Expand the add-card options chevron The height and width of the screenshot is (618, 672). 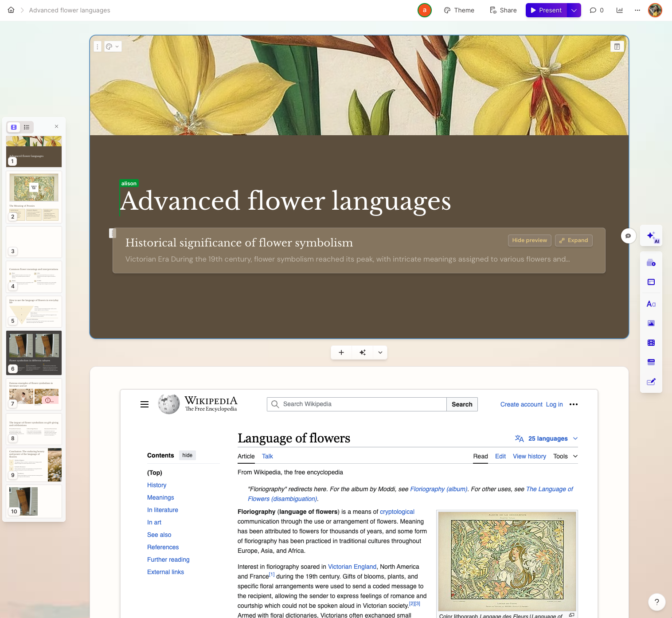380,352
